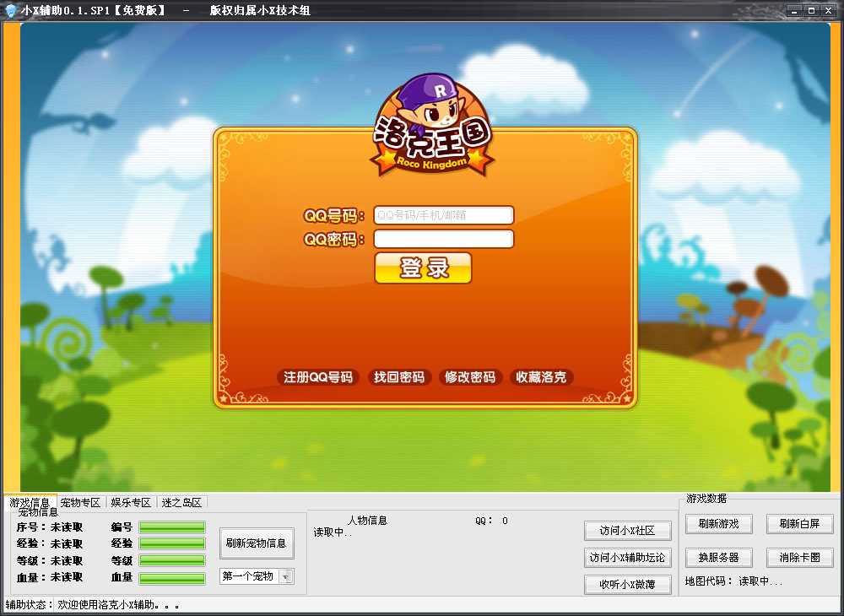The width and height of the screenshot is (844, 616).
Task: Click the 经验 progress bar
Action: tap(172, 543)
